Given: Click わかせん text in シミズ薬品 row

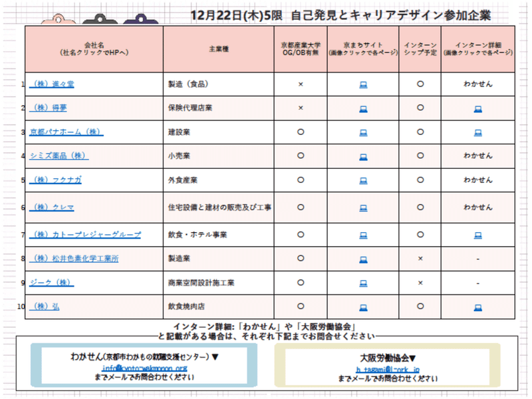Looking at the screenshot, I should pos(478,156).
